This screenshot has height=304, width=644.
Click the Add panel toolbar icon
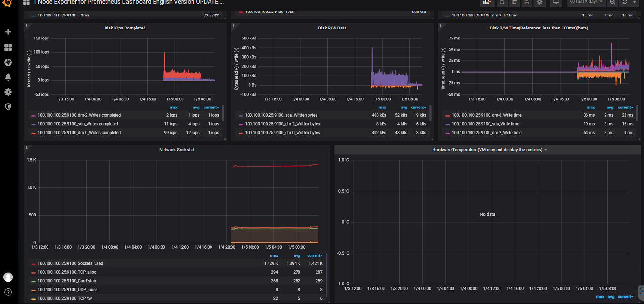pos(487,3)
